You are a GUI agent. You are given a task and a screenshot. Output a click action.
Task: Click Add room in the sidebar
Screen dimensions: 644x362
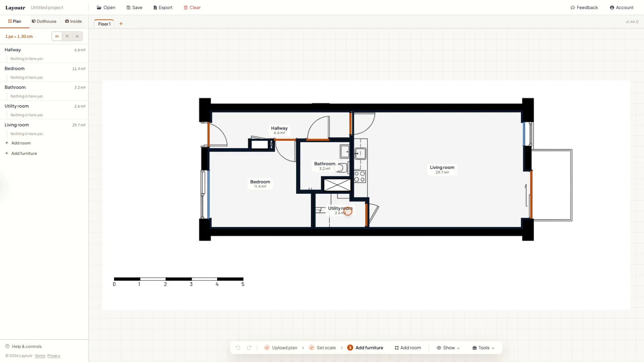(x=18, y=143)
